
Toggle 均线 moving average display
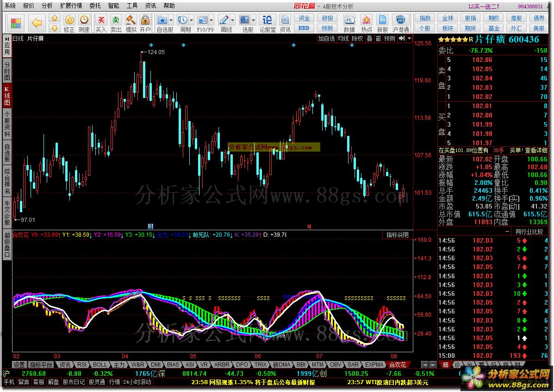click(343, 38)
